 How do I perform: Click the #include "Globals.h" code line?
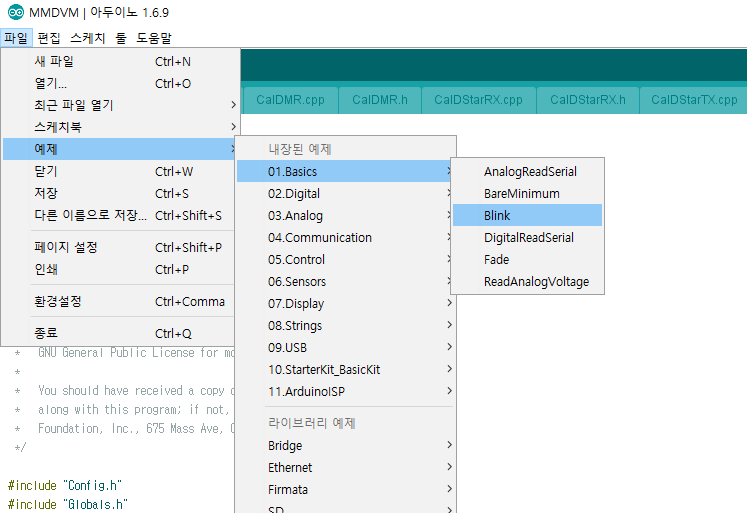pyautogui.click(x=68, y=504)
